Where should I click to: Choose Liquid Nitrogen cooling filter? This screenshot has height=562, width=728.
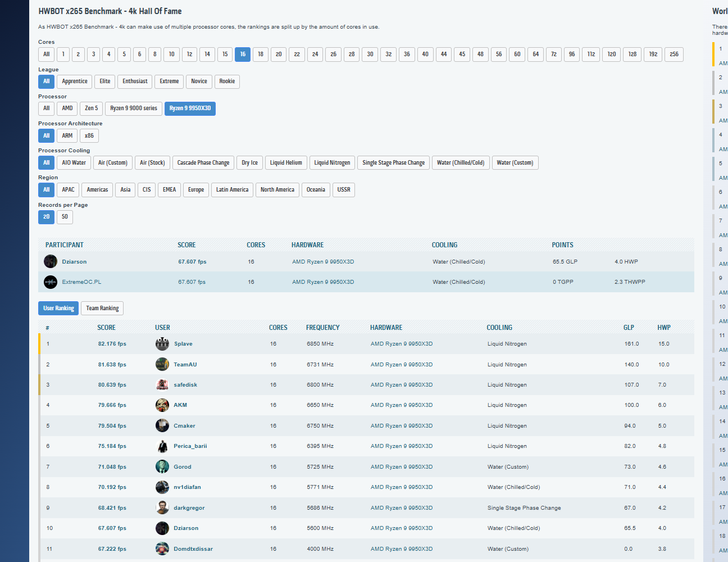332,163
